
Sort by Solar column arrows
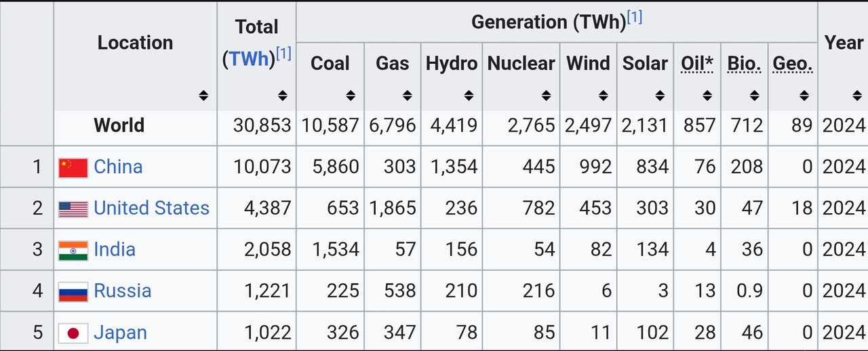click(x=660, y=96)
